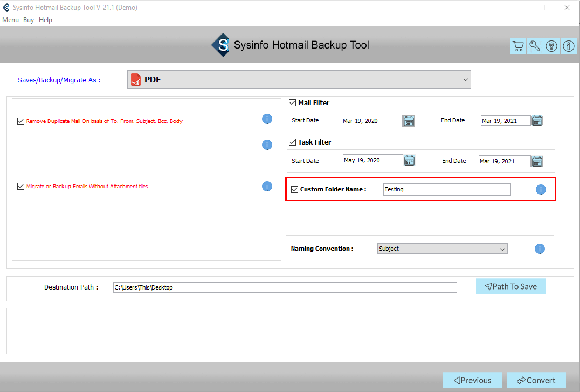Open calendar for Mail Filter End Date
This screenshot has width=580, height=392.
(537, 121)
